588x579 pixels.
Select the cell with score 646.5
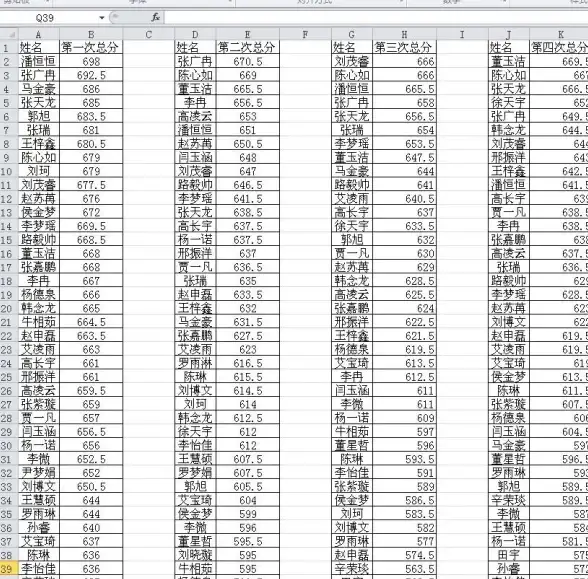248,185
